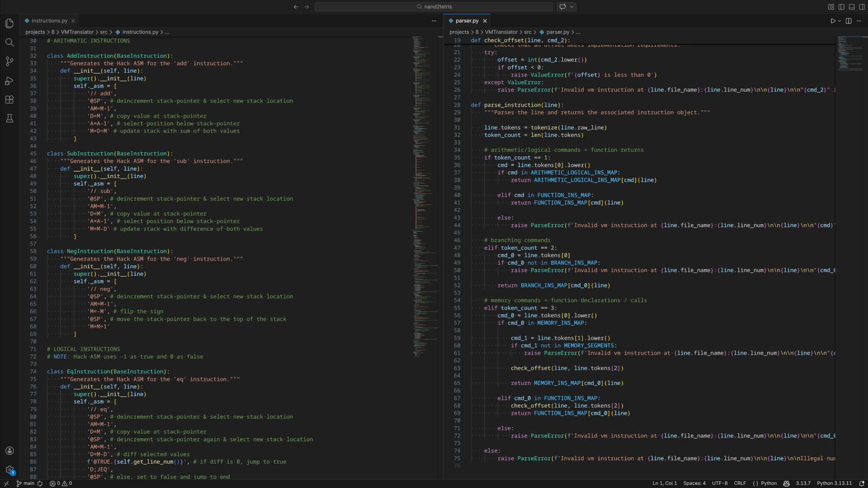Open the Extensions view

[x=9, y=100]
